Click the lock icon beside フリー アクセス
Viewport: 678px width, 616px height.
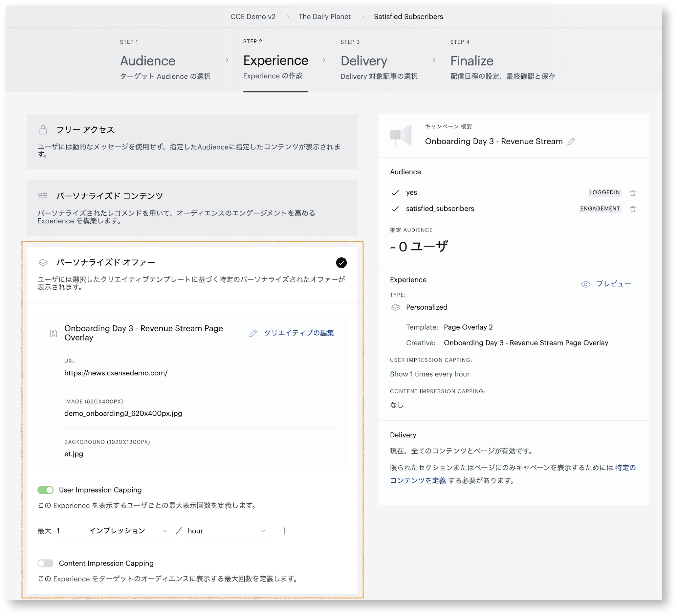pyautogui.click(x=43, y=130)
